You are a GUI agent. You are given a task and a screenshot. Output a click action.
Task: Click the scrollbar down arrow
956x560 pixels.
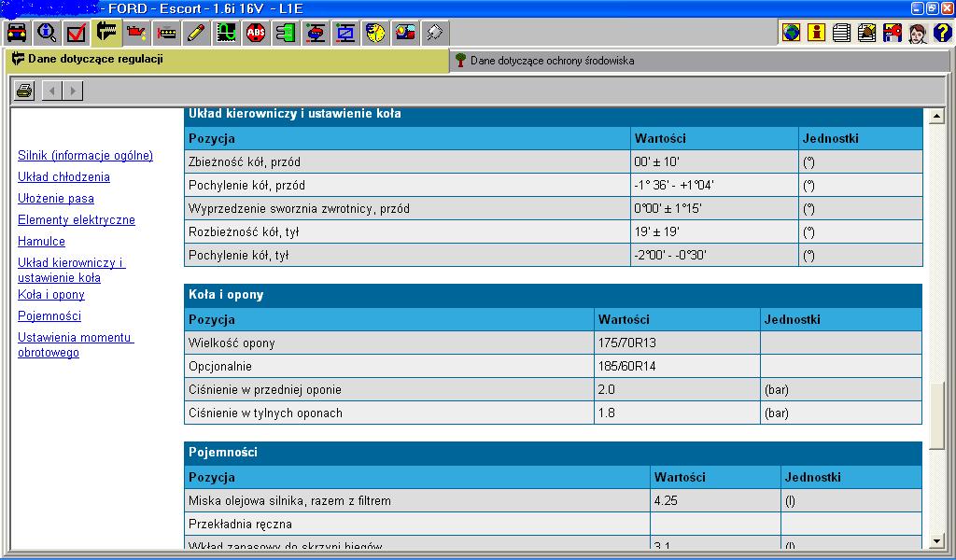pyautogui.click(x=937, y=541)
